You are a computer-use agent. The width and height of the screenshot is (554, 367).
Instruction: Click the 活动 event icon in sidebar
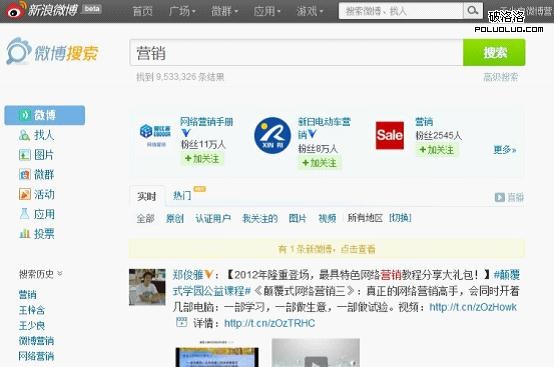[24, 194]
